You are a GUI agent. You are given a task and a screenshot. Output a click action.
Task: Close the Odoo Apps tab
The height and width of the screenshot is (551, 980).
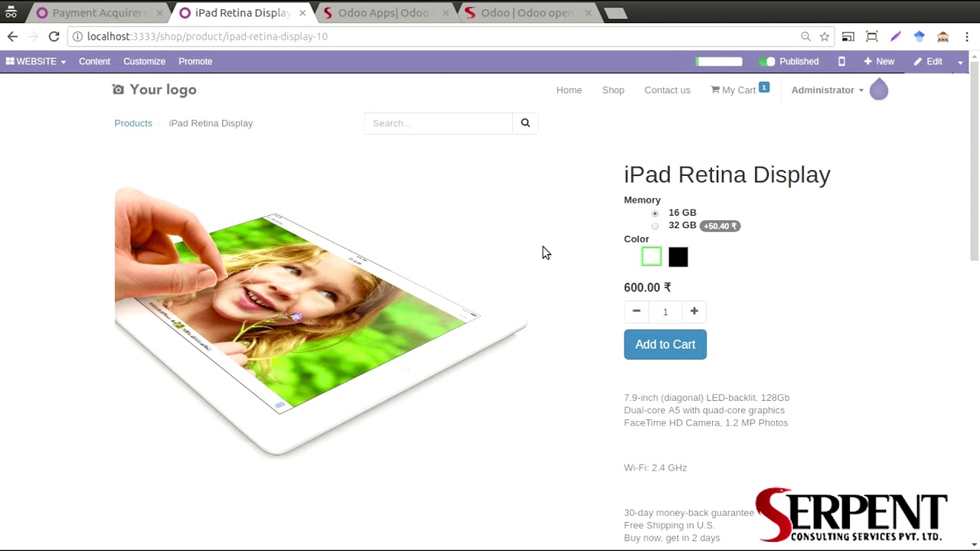(x=446, y=13)
